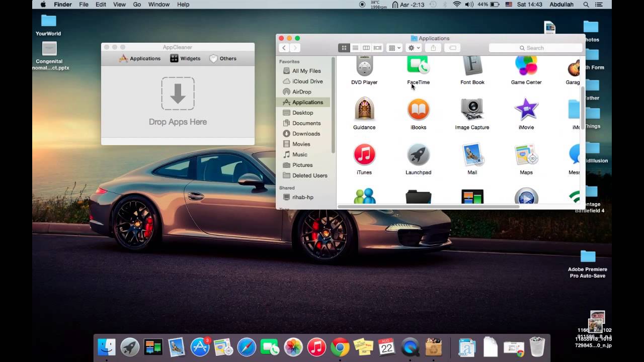Open the Trash in the Dock

[x=537, y=347]
